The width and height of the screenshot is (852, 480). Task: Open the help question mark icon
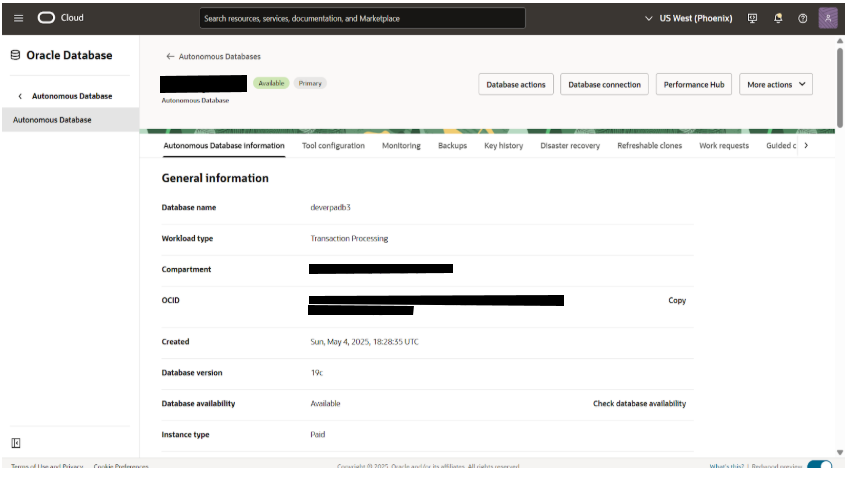(803, 18)
